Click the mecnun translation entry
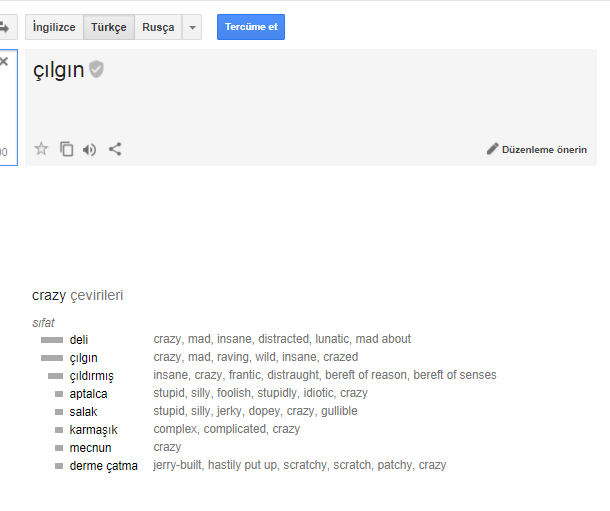Screen dimensions: 610x511 (90, 448)
